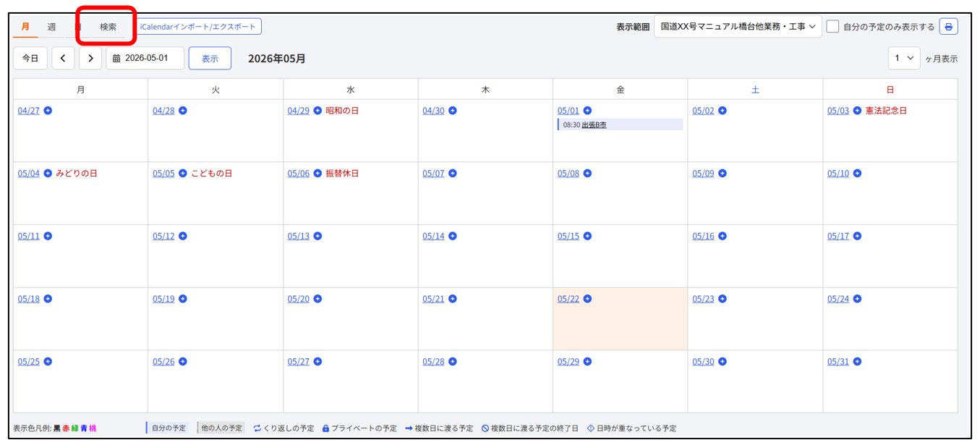This screenshot has height=445, width=980.
Task: Click the plus icon on highlighted 05/22
Action: tap(587, 299)
